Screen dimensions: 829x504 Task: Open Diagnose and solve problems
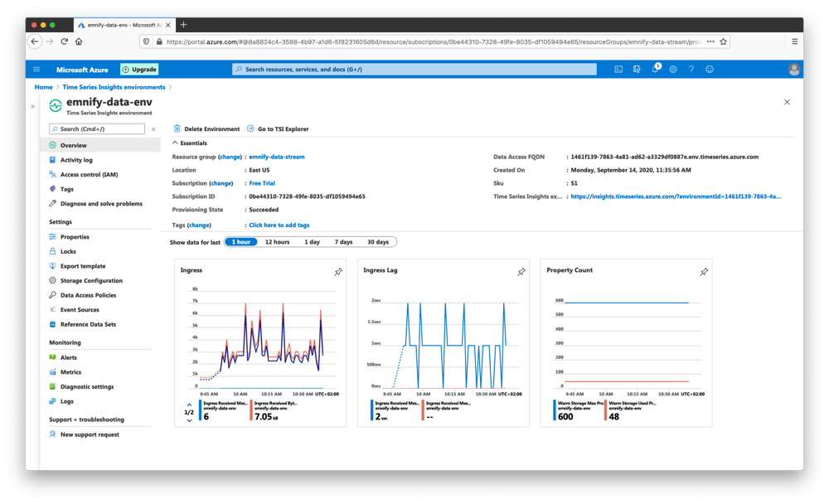pos(100,204)
